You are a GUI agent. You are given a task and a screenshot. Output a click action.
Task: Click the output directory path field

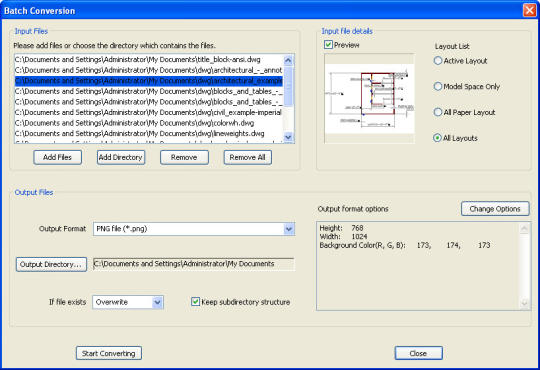tap(194, 264)
